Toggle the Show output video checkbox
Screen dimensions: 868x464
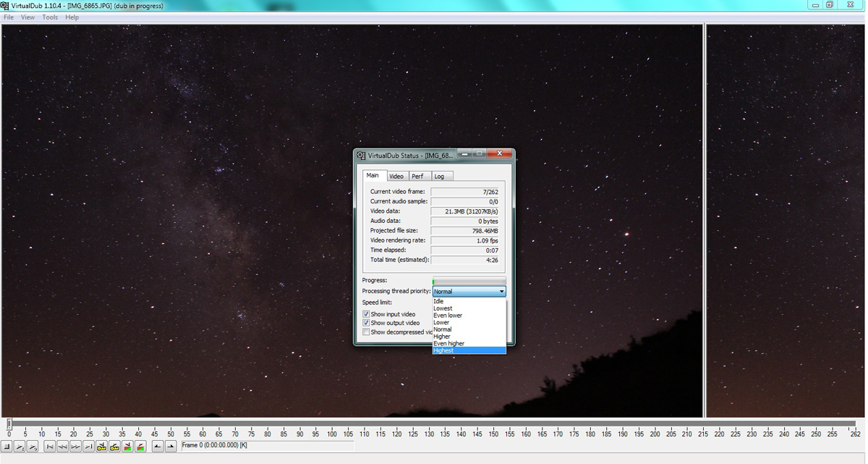coord(366,323)
